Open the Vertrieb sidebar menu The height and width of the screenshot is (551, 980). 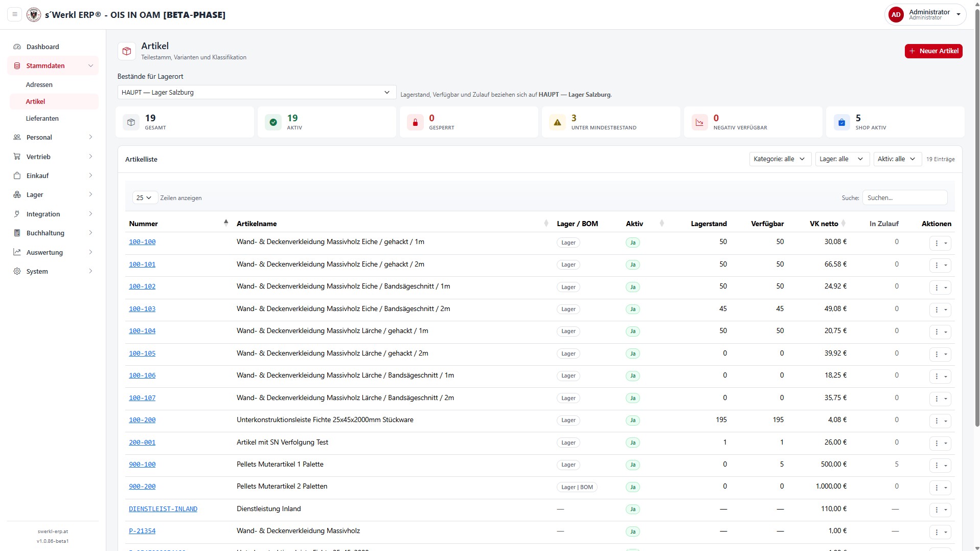coord(53,157)
